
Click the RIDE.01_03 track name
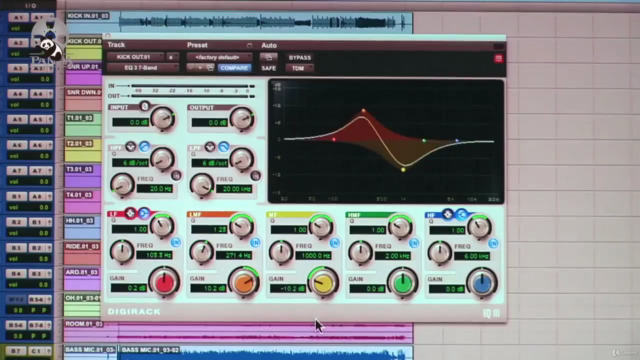point(82,247)
